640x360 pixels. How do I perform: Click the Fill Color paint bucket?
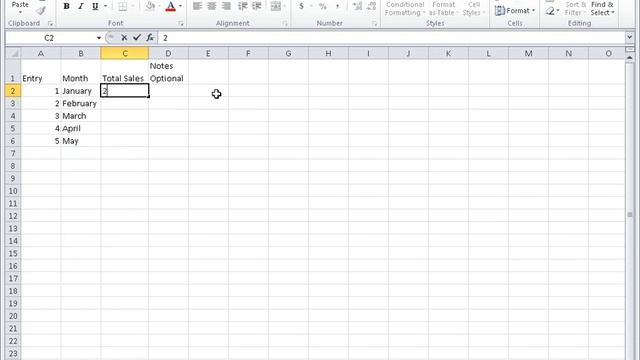(150, 6)
